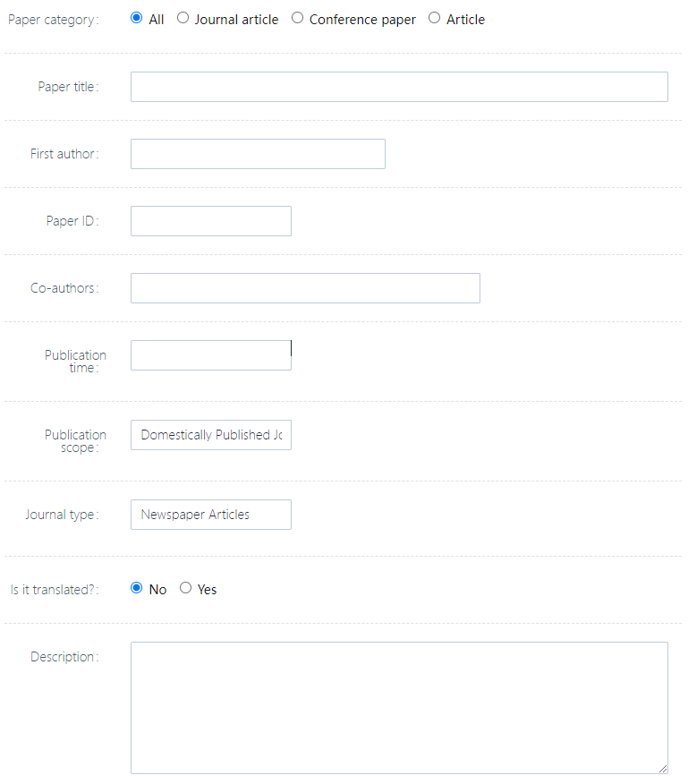Image resolution: width=688 pixels, height=784 pixels.
Task: Pick the Article paper category radio
Action: [x=435, y=19]
